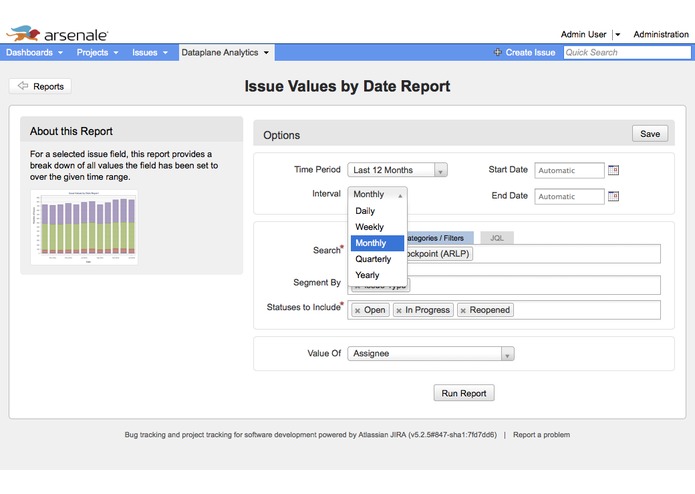Click the back arrow icon beside Reports

pyautogui.click(x=23, y=86)
